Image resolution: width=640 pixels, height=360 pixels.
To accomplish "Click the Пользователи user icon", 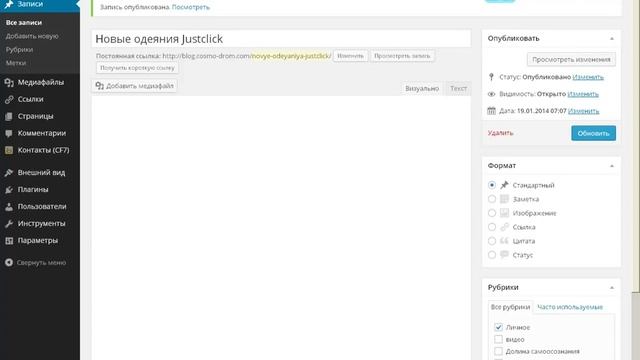I will 9,207.
